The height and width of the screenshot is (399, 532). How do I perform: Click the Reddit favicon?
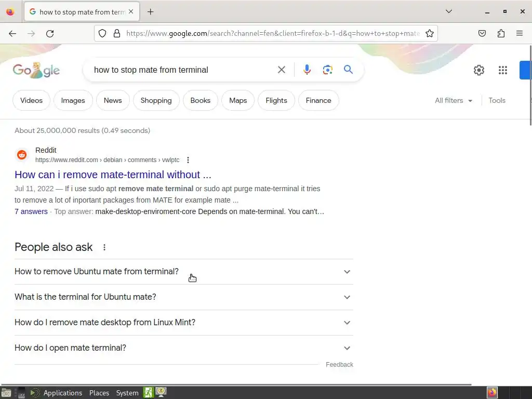(x=22, y=155)
